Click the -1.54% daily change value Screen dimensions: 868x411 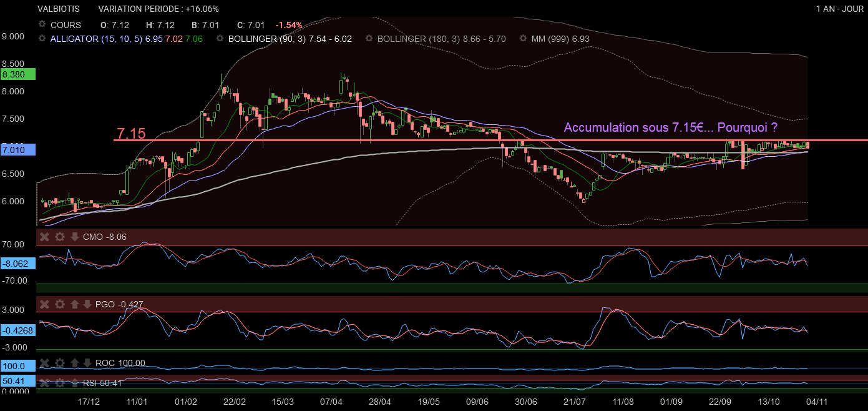289,25
